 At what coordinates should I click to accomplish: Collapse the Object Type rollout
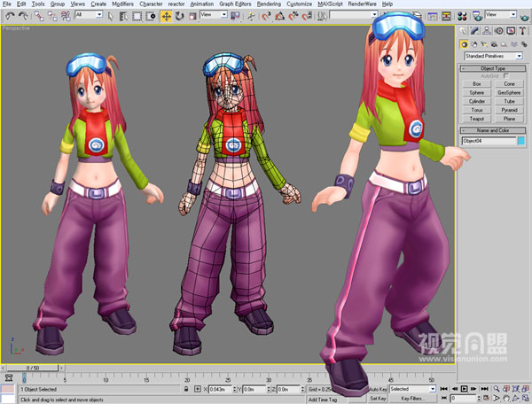493,67
